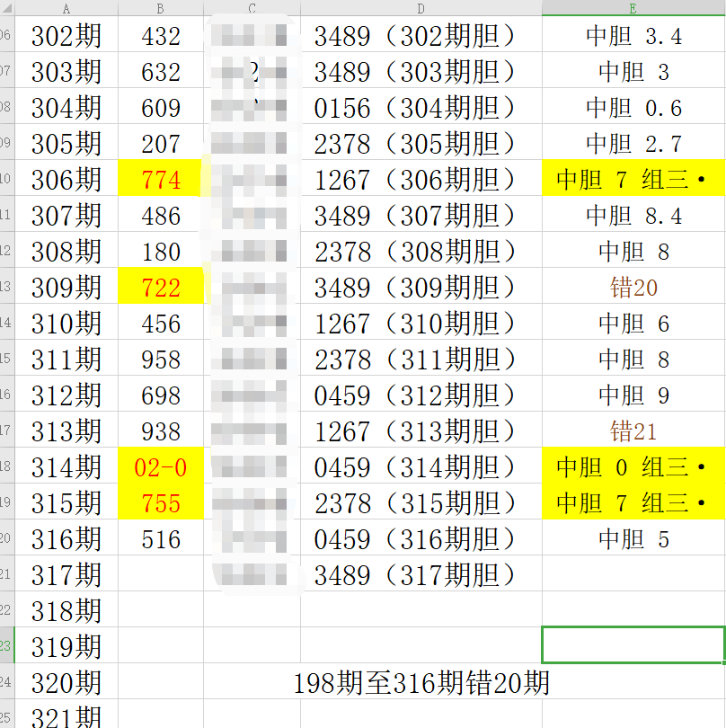Click brown cell '错21'
The width and height of the screenshot is (726, 728).
[633, 431]
